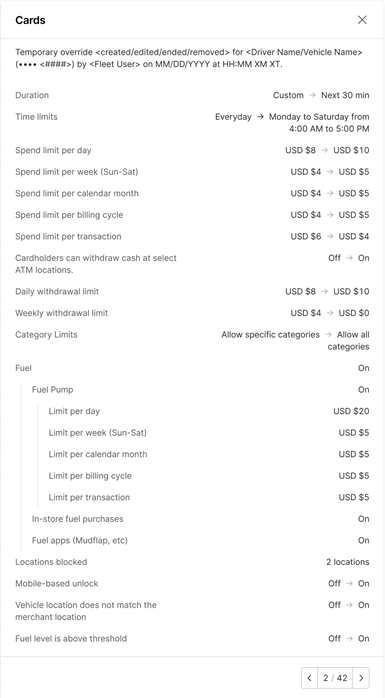Select Fuel apps (Mudflap, etc) row

[200, 540]
